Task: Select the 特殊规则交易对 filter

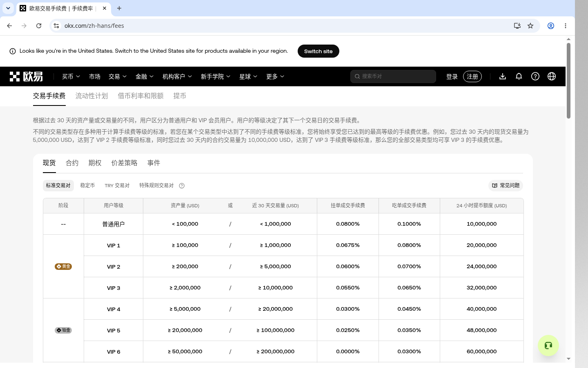Action: (156, 186)
